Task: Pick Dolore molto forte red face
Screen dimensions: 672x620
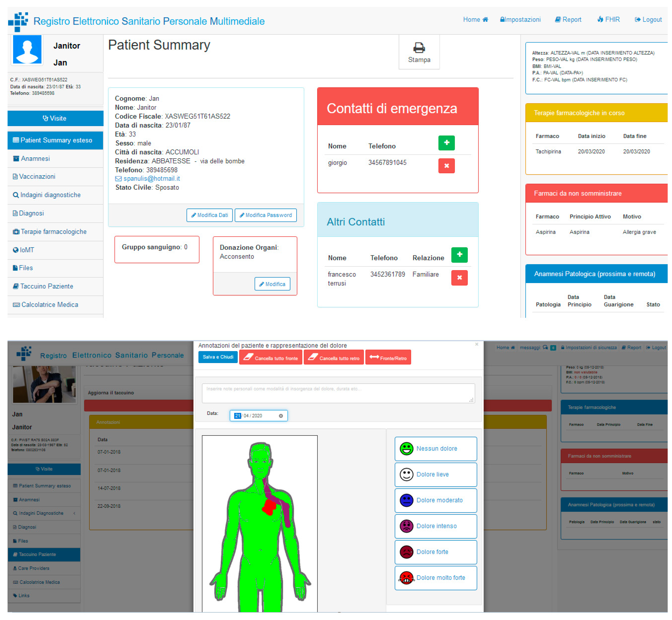Action: 406,578
